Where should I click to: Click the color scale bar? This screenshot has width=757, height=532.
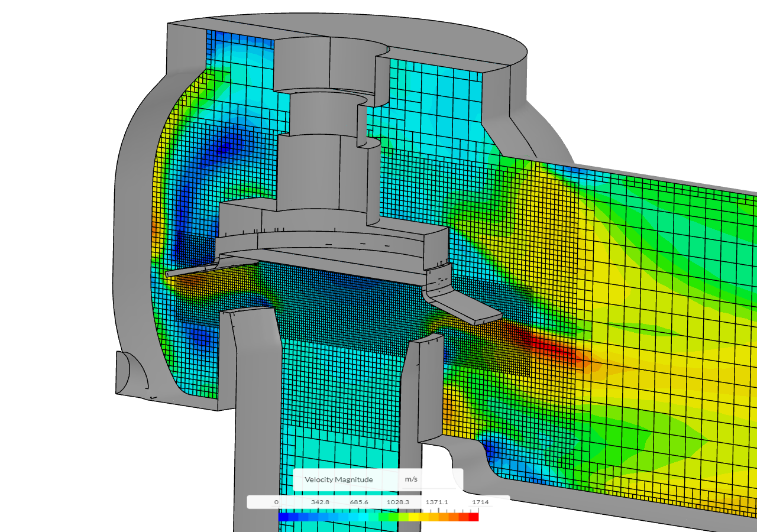[378, 517]
